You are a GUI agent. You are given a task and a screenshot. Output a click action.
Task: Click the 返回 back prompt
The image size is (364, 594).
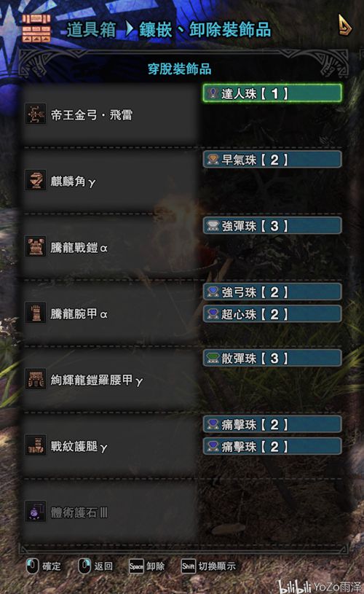95,566
